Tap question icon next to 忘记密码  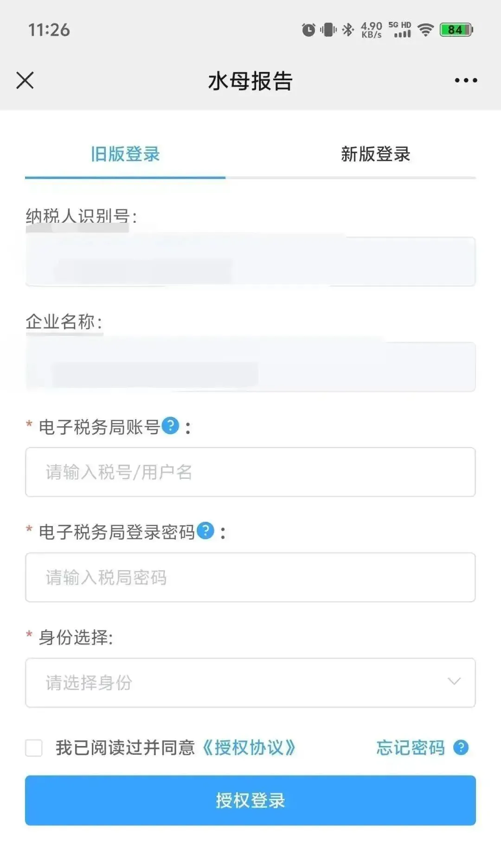[x=461, y=747]
